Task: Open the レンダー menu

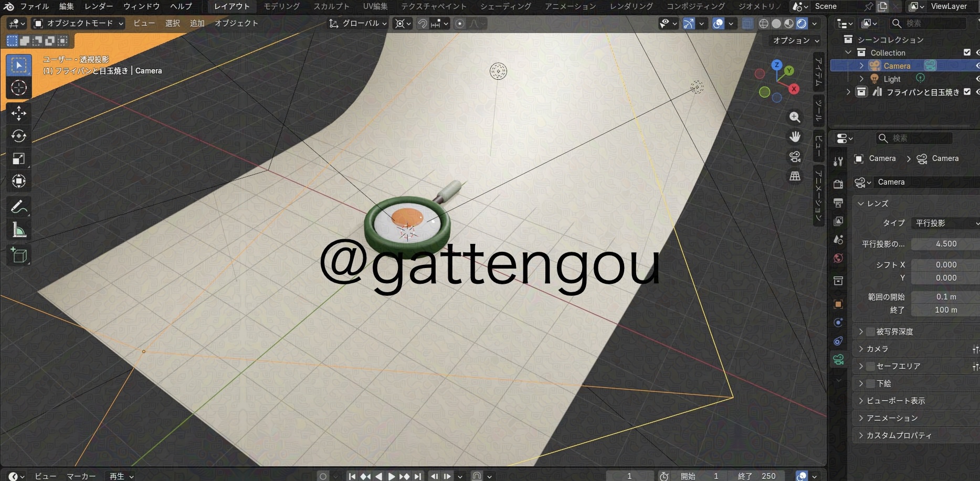Action: click(x=98, y=6)
